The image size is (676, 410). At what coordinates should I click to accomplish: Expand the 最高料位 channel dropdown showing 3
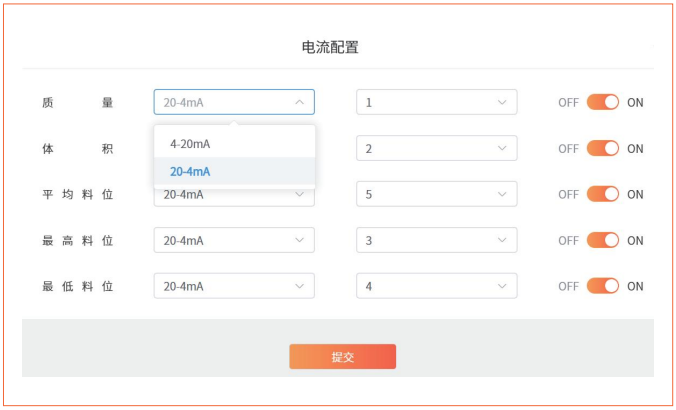pyautogui.click(x=436, y=240)
